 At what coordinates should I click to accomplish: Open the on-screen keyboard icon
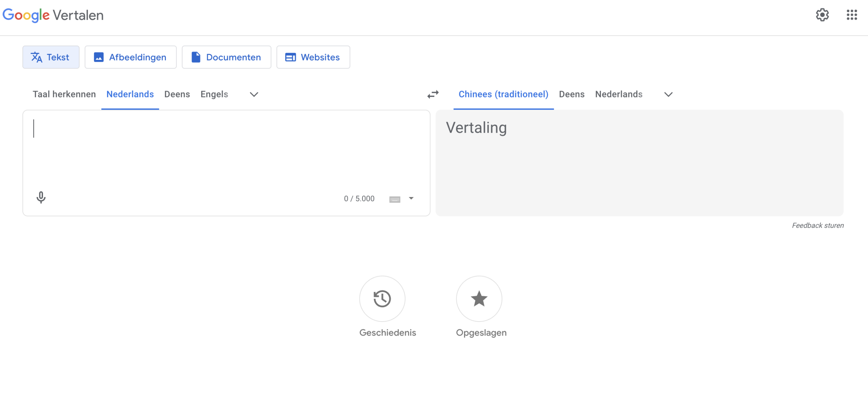click(x=394, y=198)
